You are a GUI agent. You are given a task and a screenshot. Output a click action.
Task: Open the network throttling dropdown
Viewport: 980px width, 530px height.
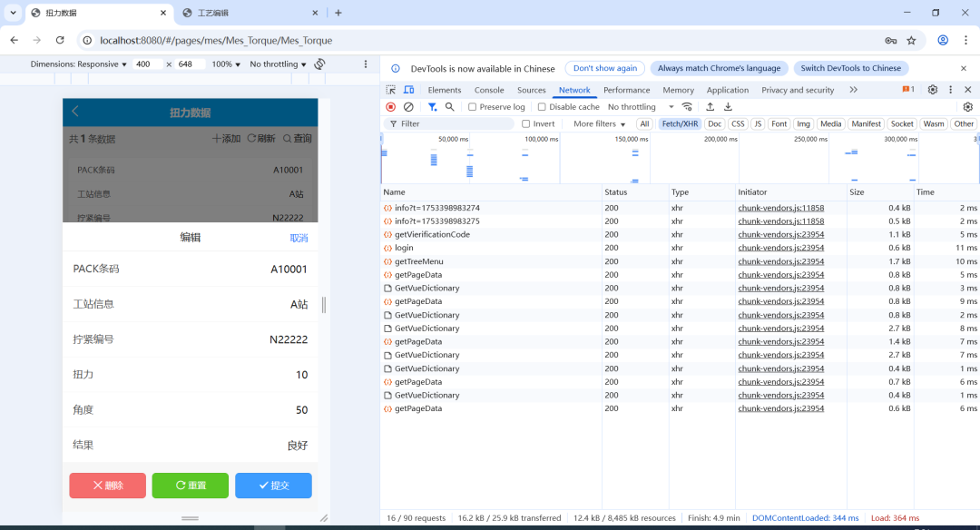pyautogui.click(x=641, y=107)
